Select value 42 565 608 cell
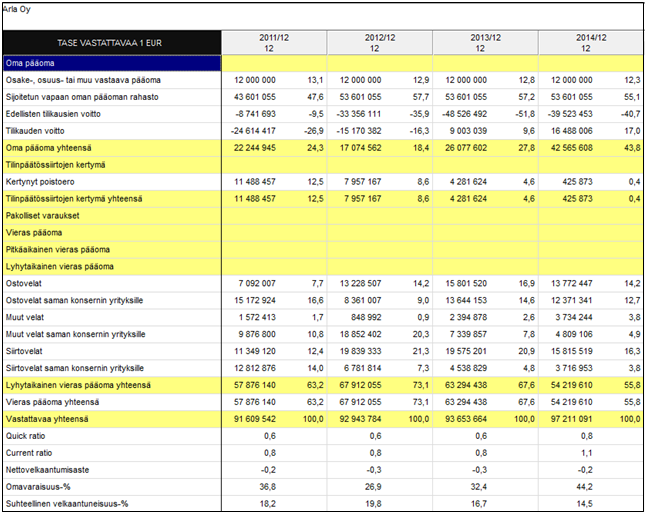645x513 pixels. (572, 148)
